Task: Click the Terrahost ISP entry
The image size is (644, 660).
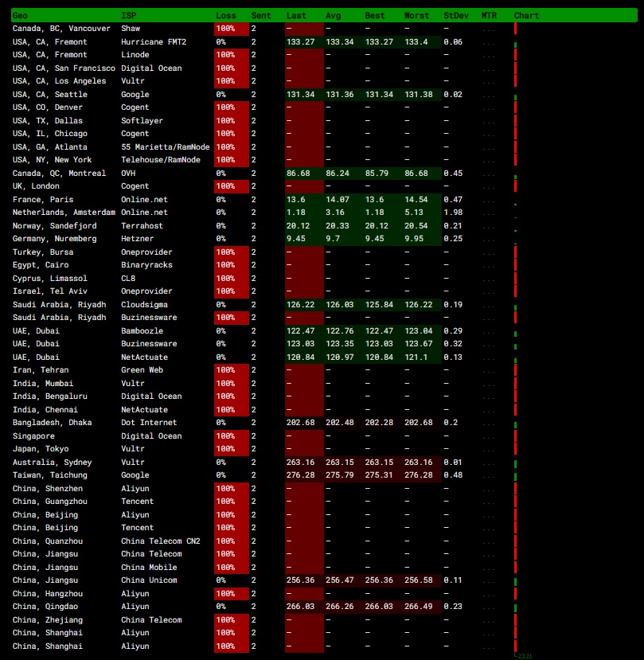Action: pyautogui.click(x=142, y=226)
